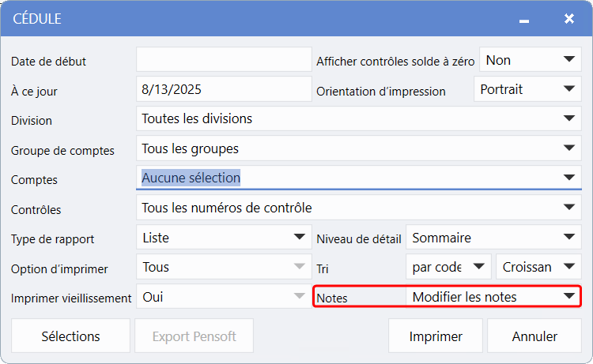593x364 pixels.
Task: Expand the Contrôles number dropdown
Action: pos(568,208)
